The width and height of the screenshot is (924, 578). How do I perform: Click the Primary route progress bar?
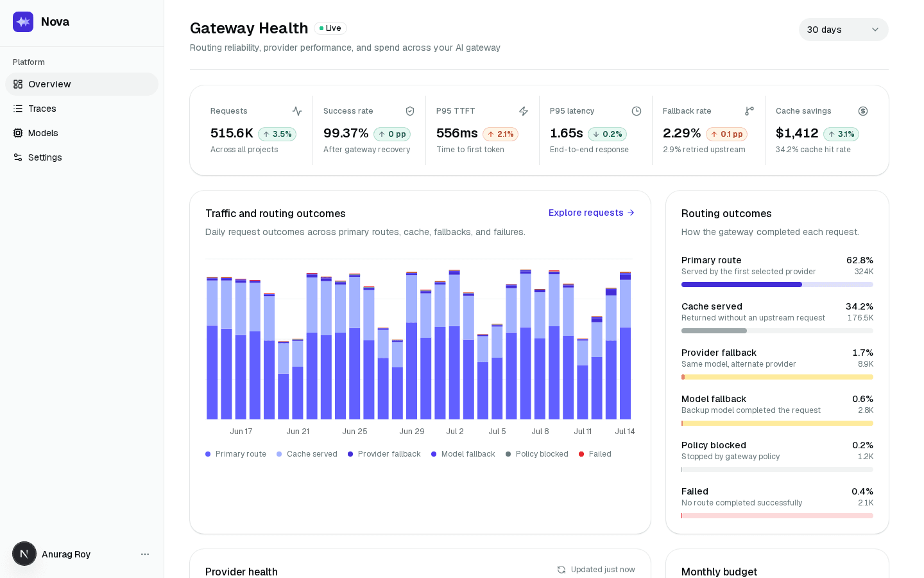pos(777,285)
